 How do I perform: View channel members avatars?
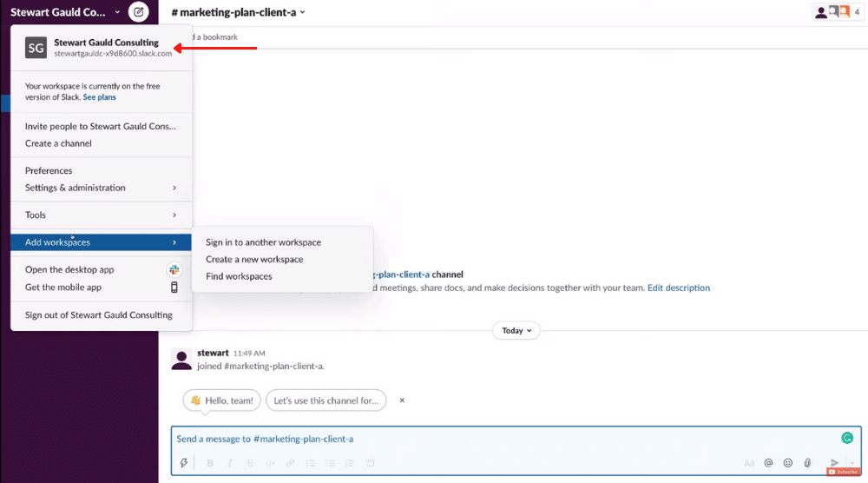click(837, 11)
